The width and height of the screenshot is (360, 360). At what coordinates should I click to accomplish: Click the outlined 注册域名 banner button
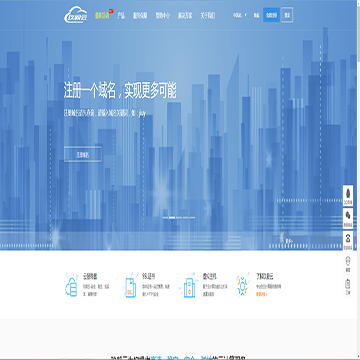tap(83, 154)
